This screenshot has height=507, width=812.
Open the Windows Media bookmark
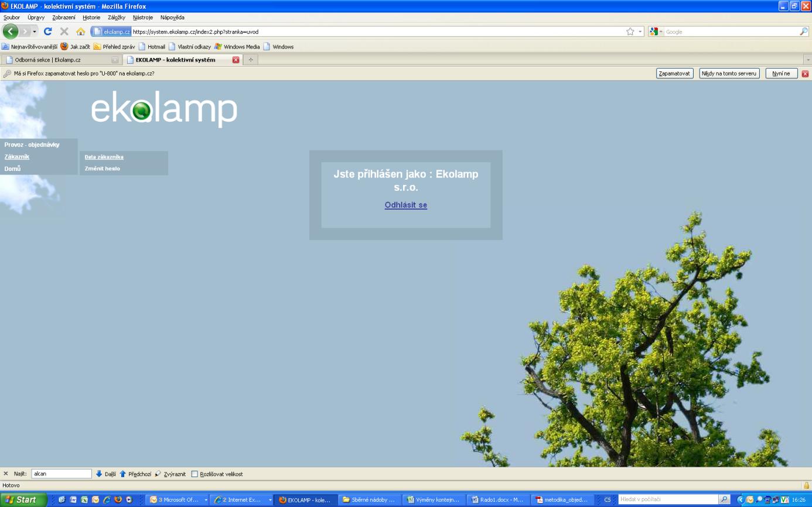[x=237, y=46]
